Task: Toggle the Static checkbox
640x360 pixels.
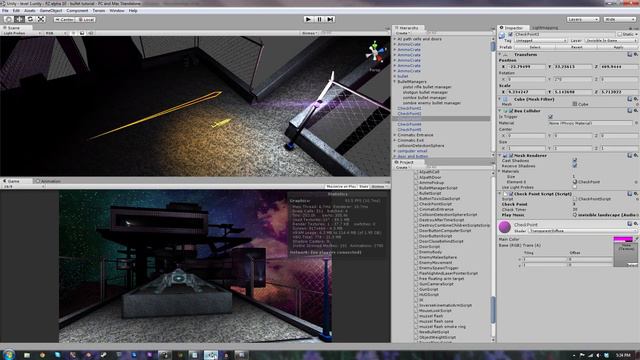Action: pyautogui.click(x=620, y=35)
